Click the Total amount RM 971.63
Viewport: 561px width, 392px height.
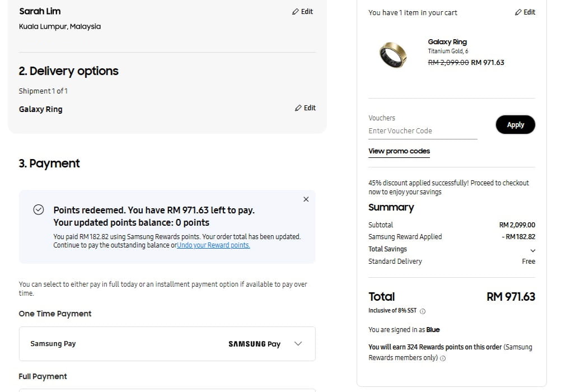(x=511, y=296)
